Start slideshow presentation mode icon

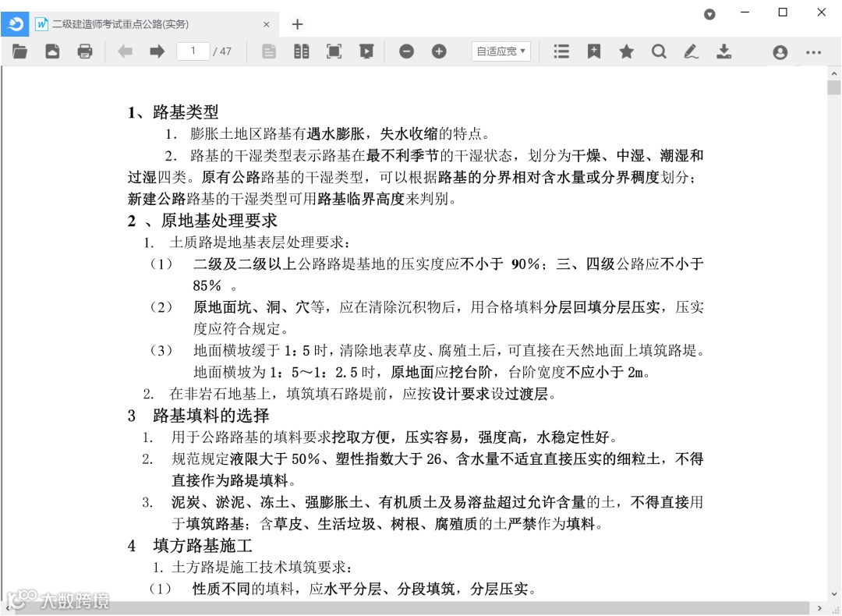point(366,51)
